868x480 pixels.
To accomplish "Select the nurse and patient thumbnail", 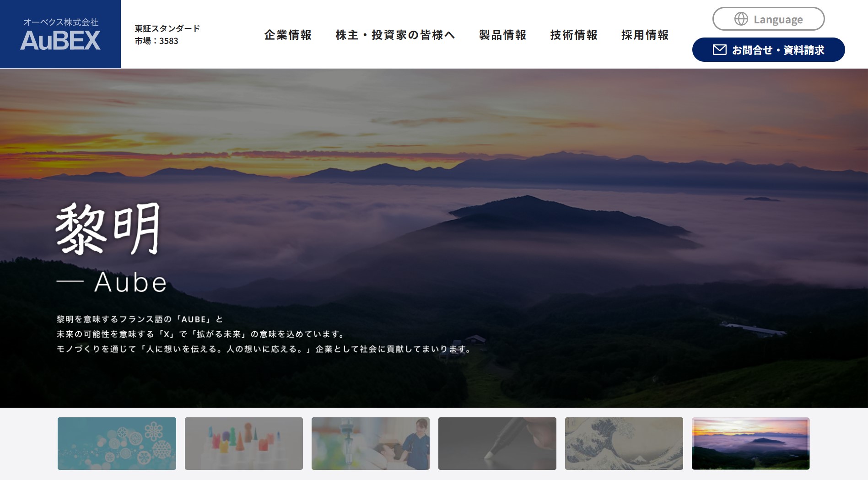I will click(371, 443).
